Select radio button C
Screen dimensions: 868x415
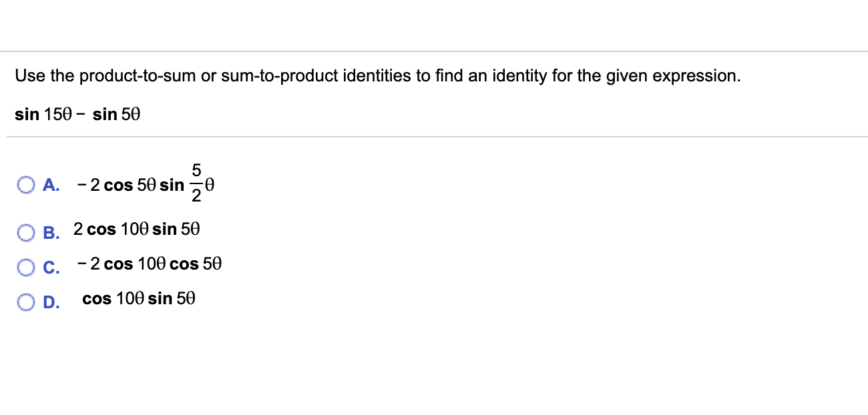tap(26, 267)
